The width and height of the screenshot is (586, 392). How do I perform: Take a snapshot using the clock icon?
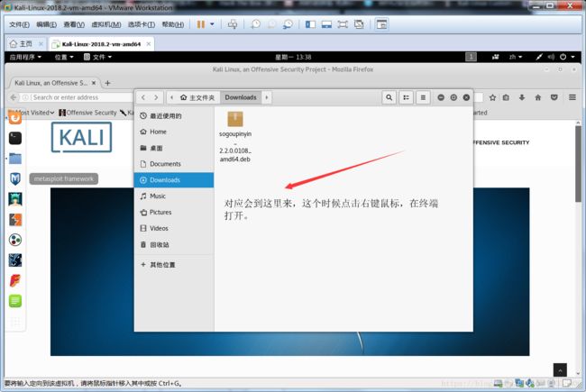tap(255, 24)
